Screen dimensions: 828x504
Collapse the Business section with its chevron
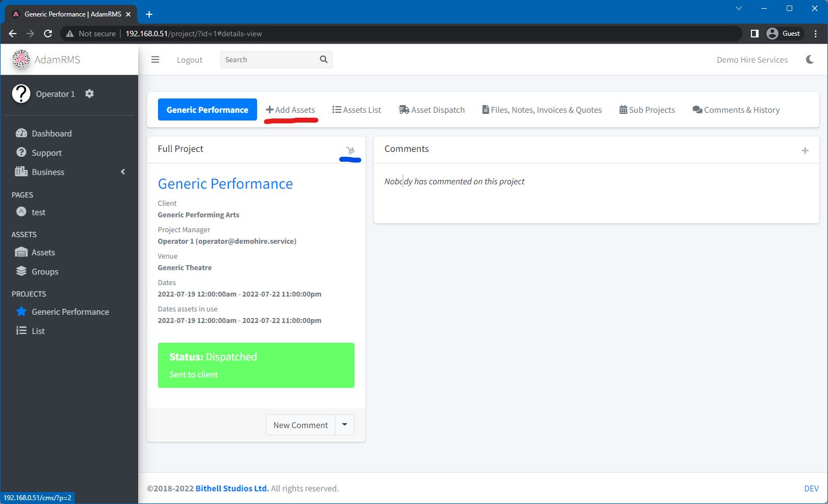[x=123, y=172]
